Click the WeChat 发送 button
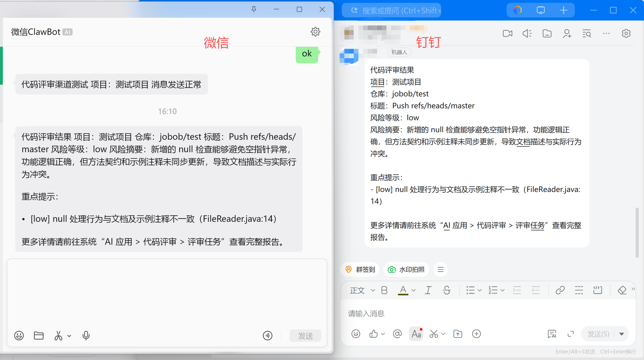The image size is (644, 360). pos(305,336)
